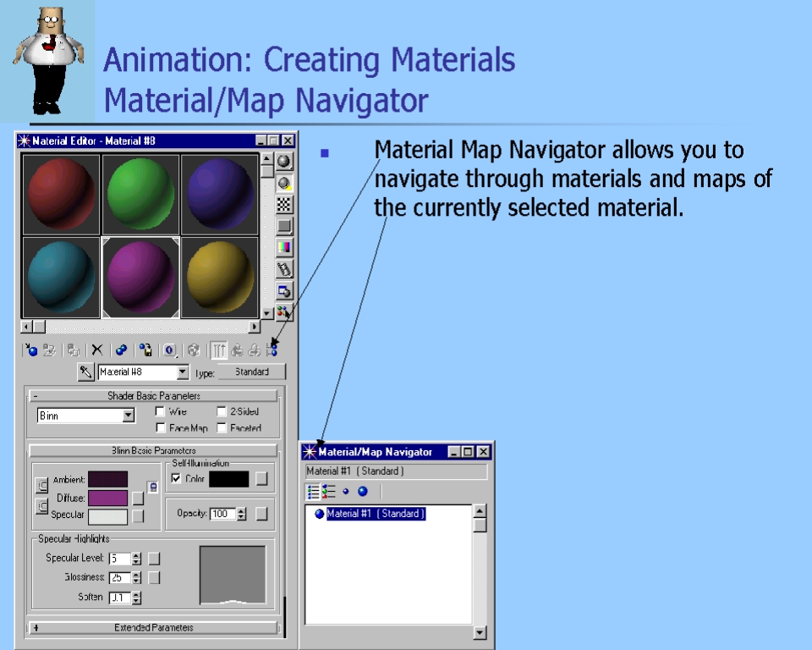This screenshot has height=650, width=812.
Task: Select the green material sample sphere
Action: pos(140,194)
